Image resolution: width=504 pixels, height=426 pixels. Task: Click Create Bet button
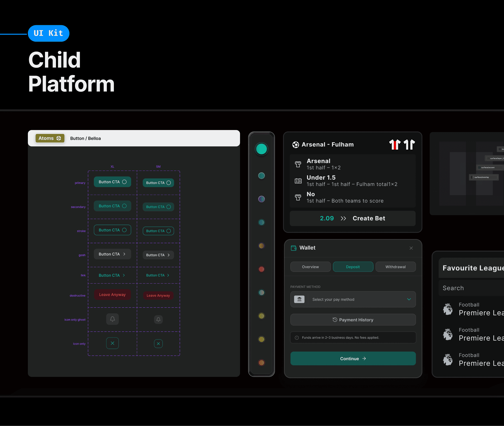369,218
